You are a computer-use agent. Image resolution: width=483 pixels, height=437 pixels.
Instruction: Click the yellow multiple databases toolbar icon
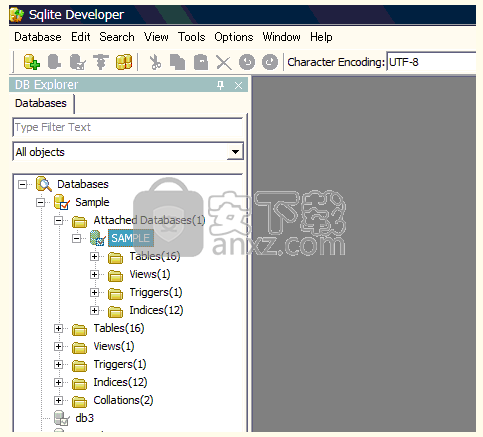(x=124, y=62)
